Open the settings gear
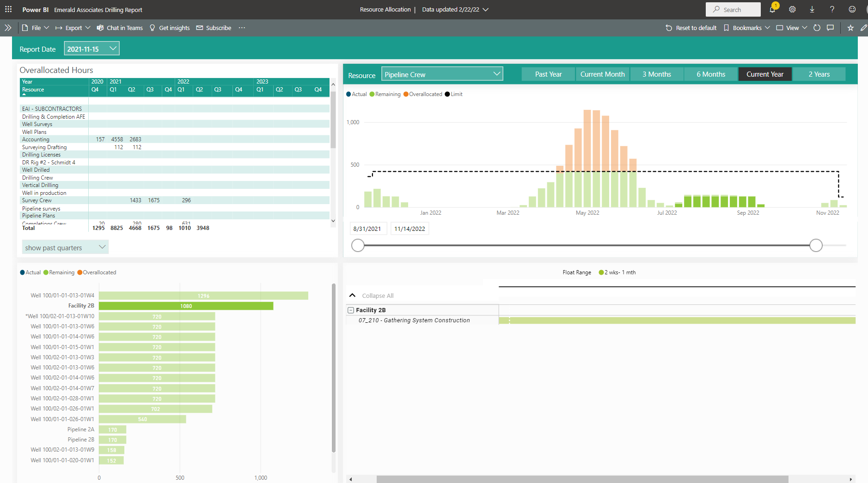 pyautogui.click(x=792, y=10)
